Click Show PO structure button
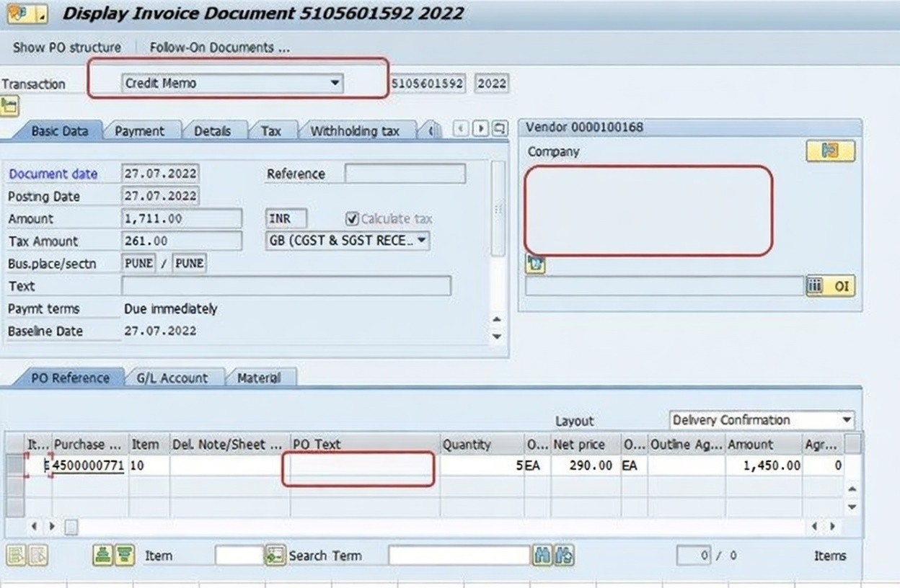Screen dimensions: 900x588 67,48
